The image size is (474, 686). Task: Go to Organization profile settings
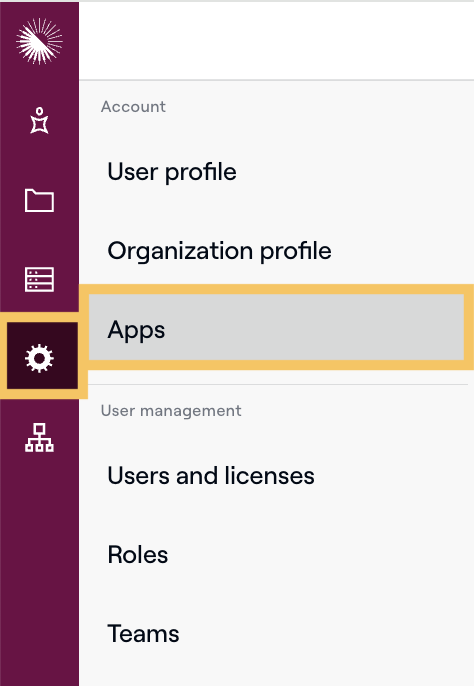coord(219,251)
